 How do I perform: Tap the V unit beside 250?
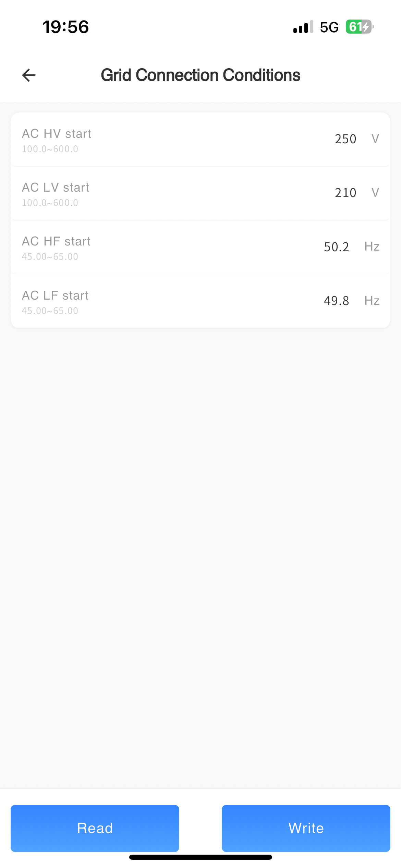(x=375, y=139)
